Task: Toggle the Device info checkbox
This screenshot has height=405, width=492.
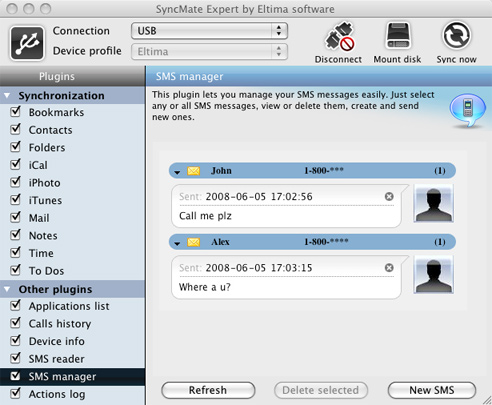Action: 16,341
